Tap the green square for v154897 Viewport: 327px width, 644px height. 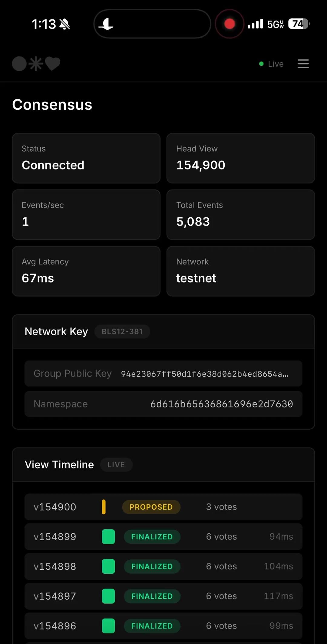point(108,596)
